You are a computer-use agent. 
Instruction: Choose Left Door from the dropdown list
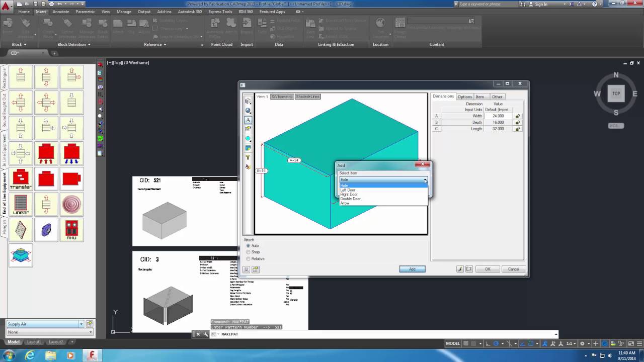click(x=348, y=190)
